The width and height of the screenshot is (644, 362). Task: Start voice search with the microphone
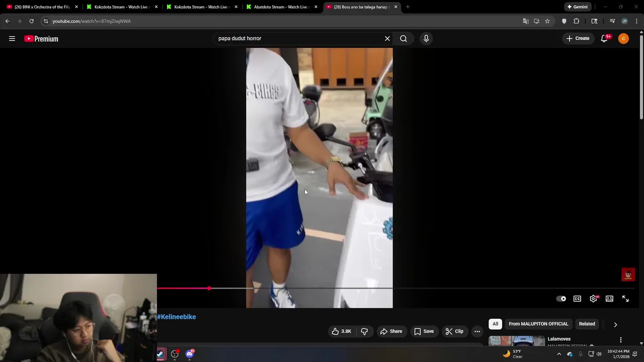(426, 39)
